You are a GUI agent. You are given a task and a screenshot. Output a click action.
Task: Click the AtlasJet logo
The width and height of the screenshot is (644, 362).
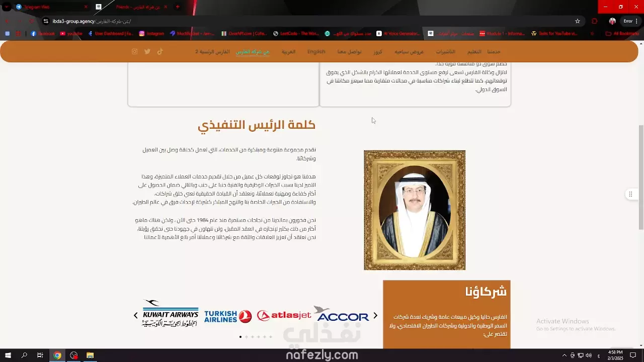(284, 316)
